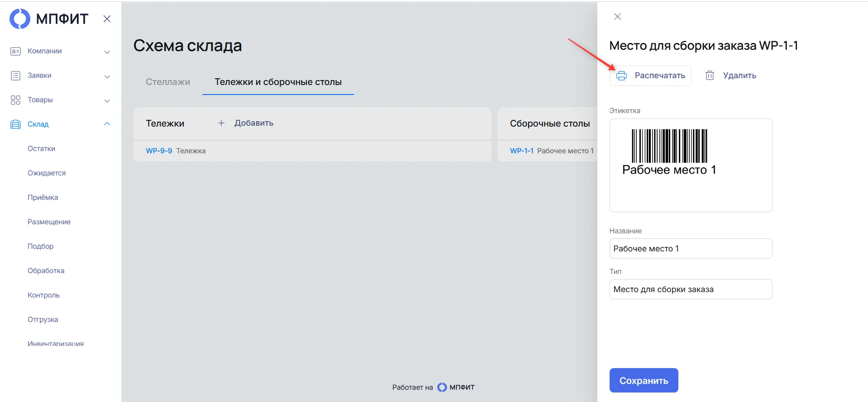Open the WP-9-9 cart link
This screenshot has height=402, width=868.
coord(159,151)
